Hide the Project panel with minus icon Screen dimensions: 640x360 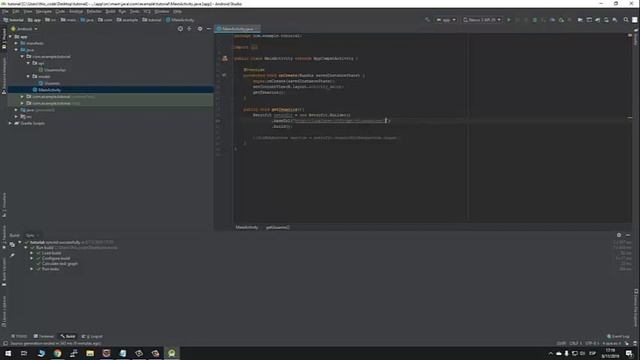pyautogui.click(x=209, y=29)
